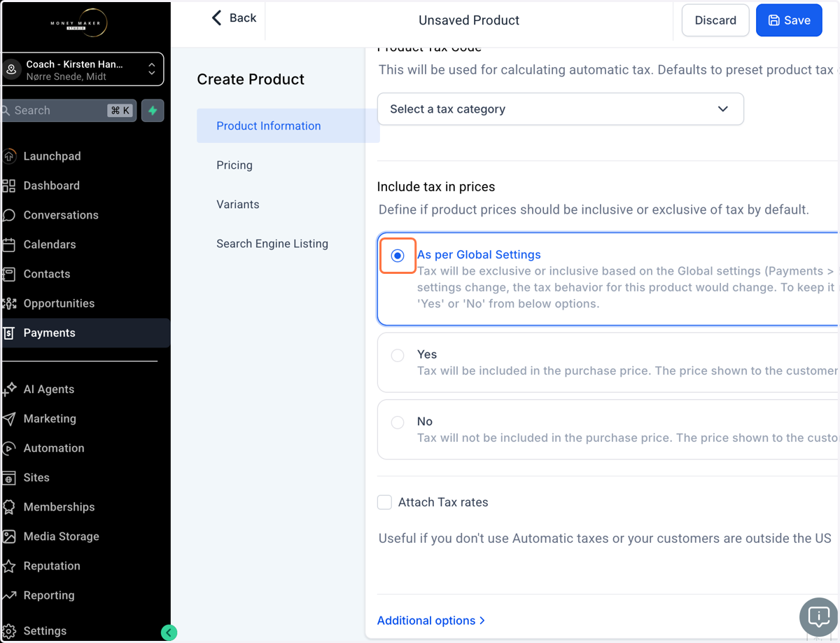Screen dimensions: 840x643
Task: Open Payments in the sidebar menu
Action: tap(86, 333)
